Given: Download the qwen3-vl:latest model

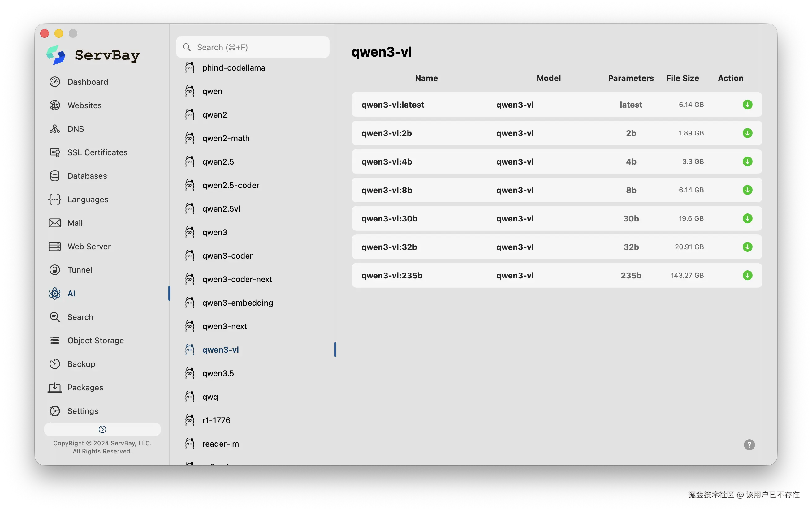Looking at the screenshot, I should coord(747,105).
